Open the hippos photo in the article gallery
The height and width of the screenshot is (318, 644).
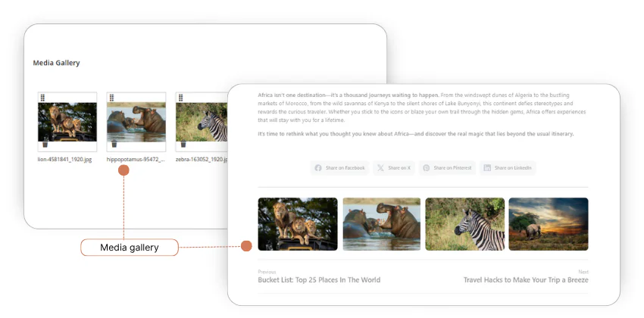(x=382, y=224)
